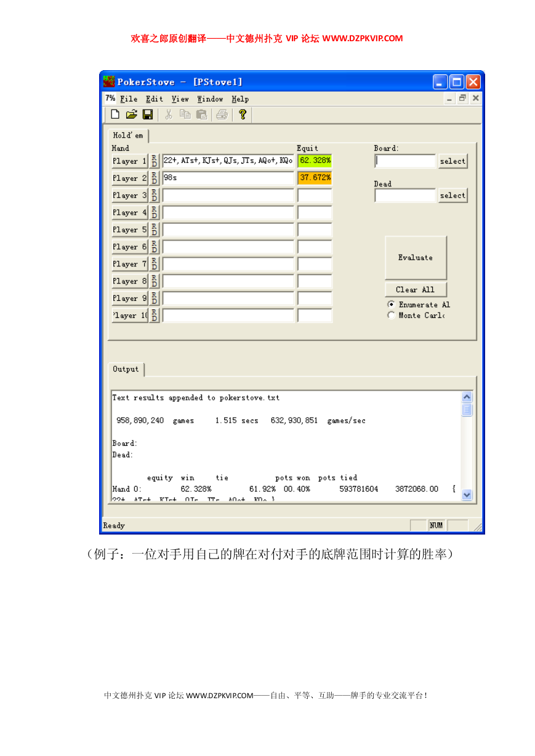Screen dimensions: 535x756
Task: Click the NUM status bar indicator
Action: pos(436,525)
